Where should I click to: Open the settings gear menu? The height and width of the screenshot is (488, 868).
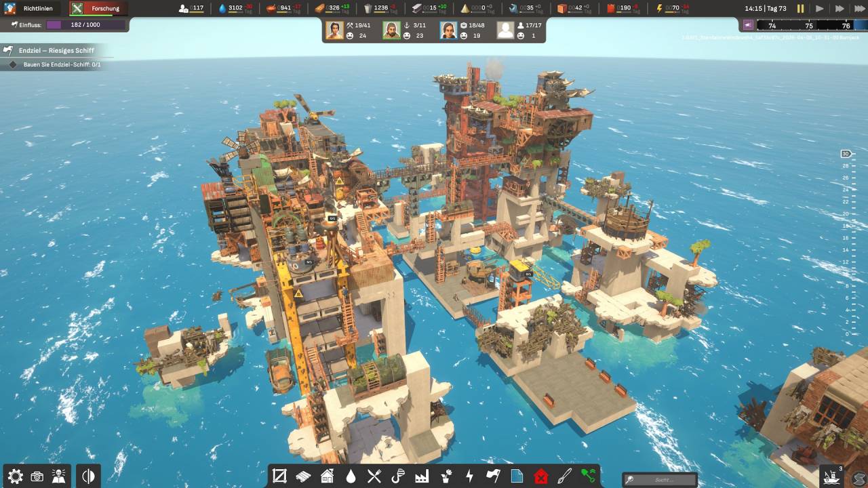click(x=15, y=476)
